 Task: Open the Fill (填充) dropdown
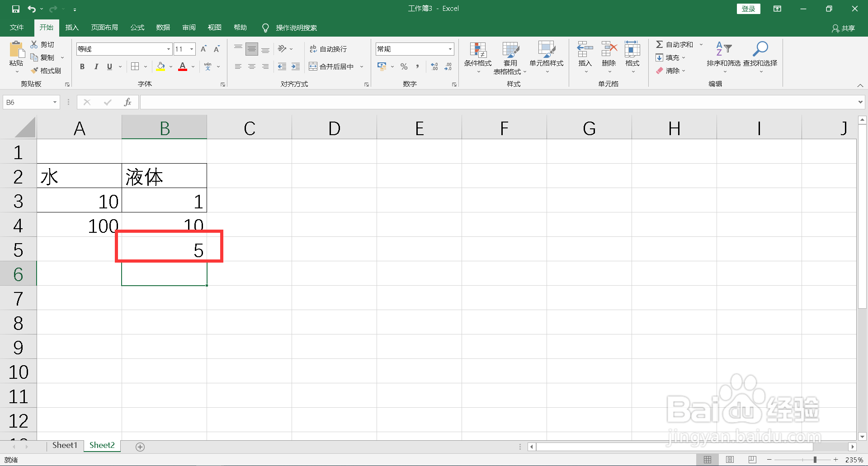tap(671, 57)
